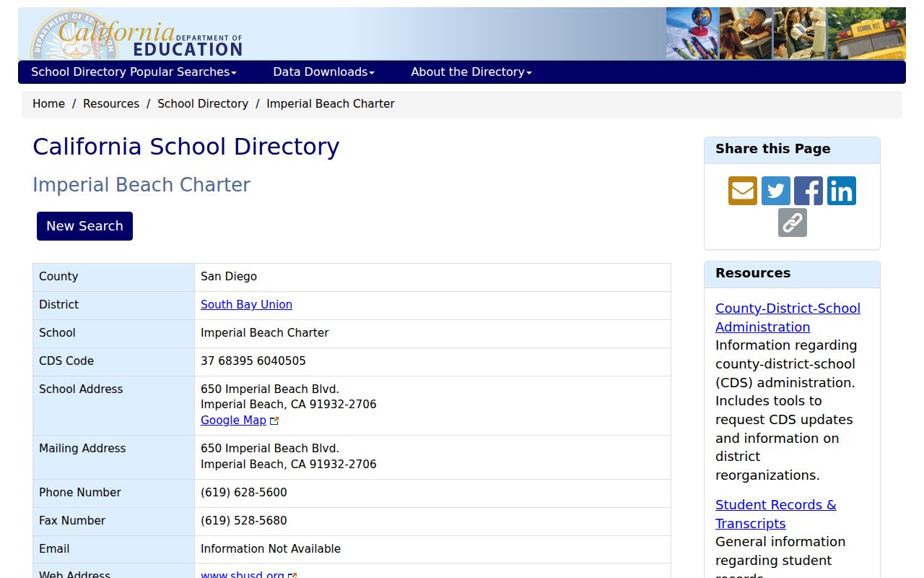This screenshot has height=578, width=924.
Task: Expand the Data Downloads menu
Action: click(x=323, y=72)
